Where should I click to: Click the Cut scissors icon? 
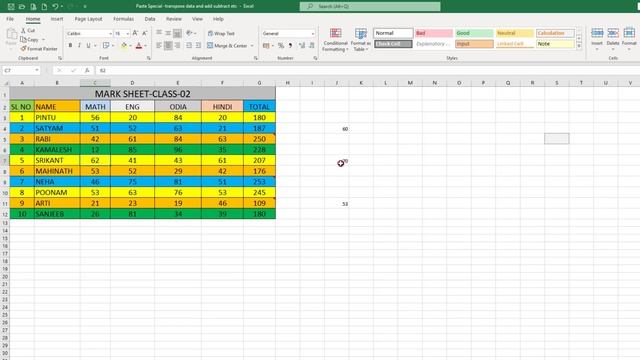click(x=23, y=31)
